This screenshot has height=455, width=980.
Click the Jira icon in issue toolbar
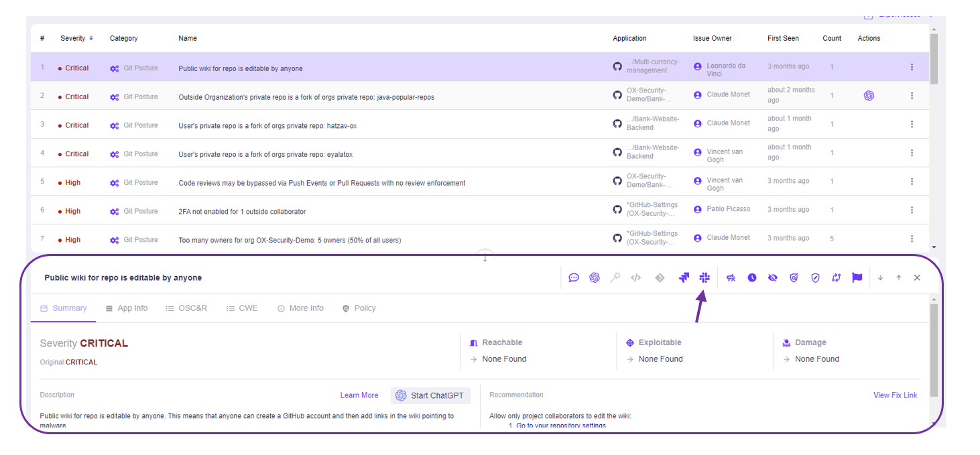coord(683,277)
